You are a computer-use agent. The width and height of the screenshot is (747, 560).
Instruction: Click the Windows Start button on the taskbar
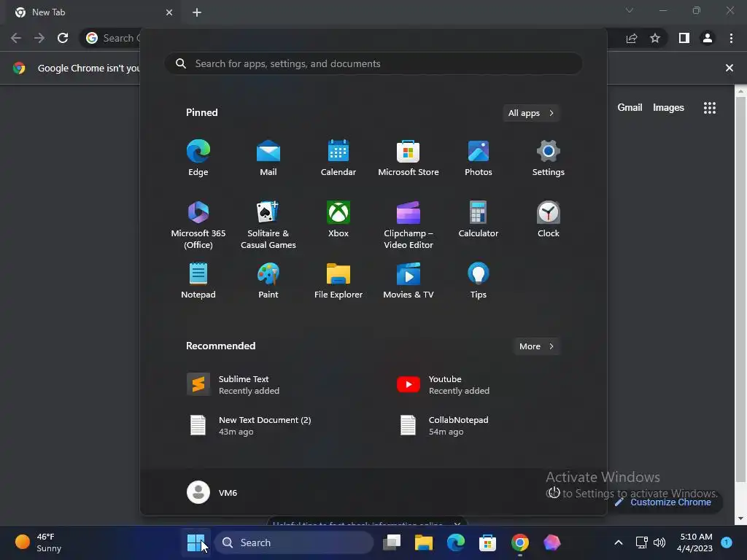(196, 542)
